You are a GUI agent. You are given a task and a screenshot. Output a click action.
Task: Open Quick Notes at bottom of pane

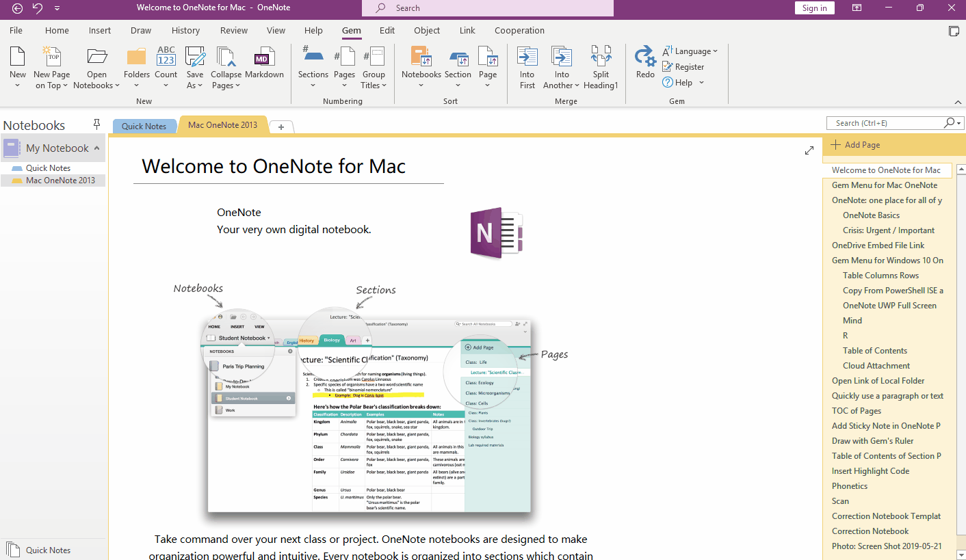point(48,550)
